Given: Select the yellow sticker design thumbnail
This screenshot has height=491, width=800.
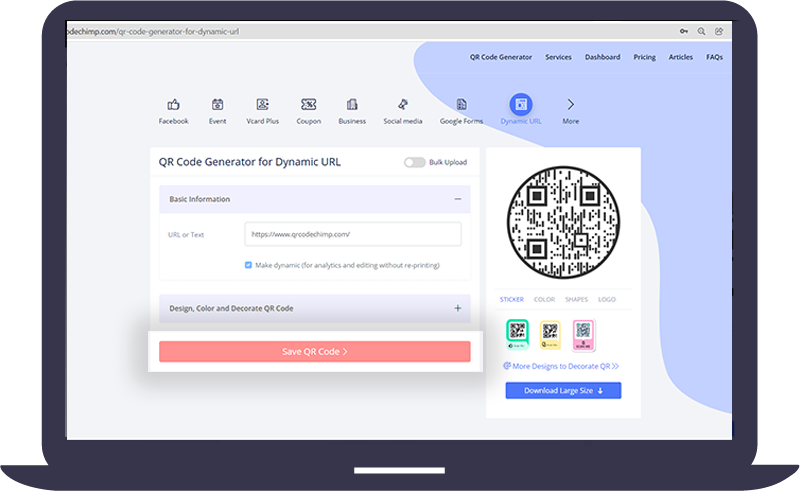Looking at the screenshot, I should point(550,335).
